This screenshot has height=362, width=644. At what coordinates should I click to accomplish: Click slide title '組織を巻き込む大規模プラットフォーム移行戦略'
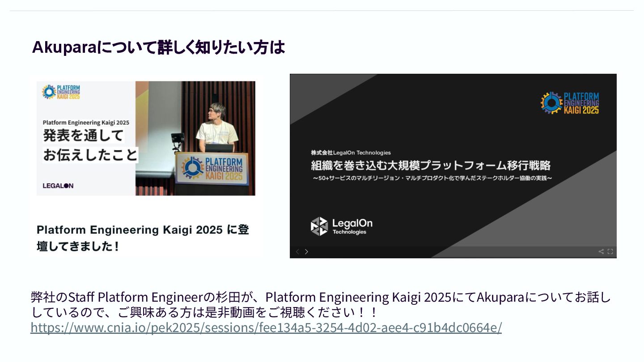pyautogui.click(x=431, y=165)
